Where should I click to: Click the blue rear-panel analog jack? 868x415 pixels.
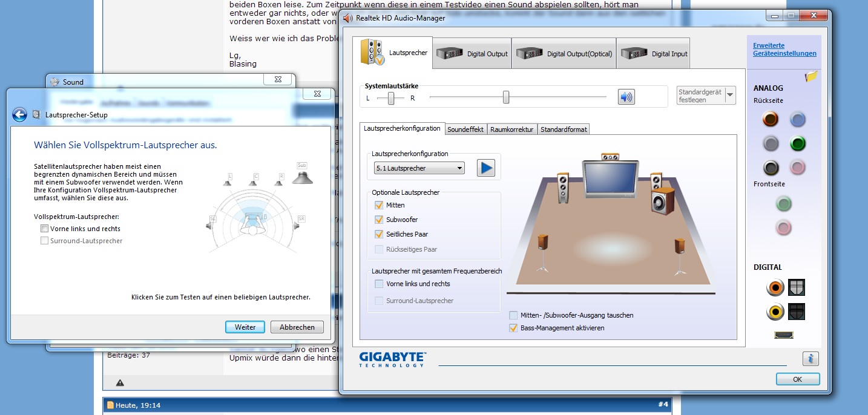tap(798, 119)
